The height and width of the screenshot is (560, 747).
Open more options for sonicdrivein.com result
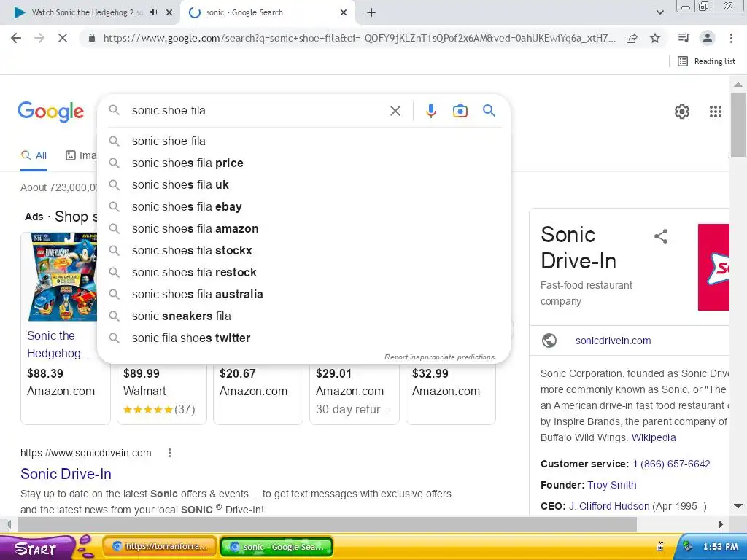coord(169,453)
